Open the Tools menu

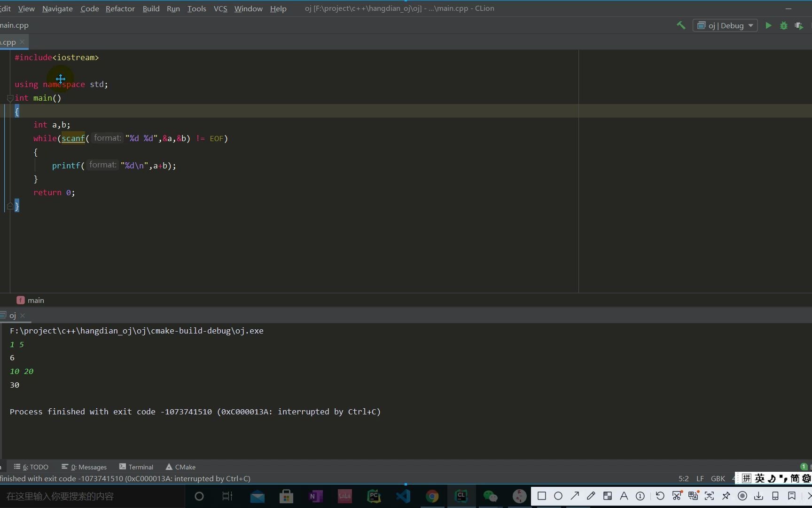[196, 8]
